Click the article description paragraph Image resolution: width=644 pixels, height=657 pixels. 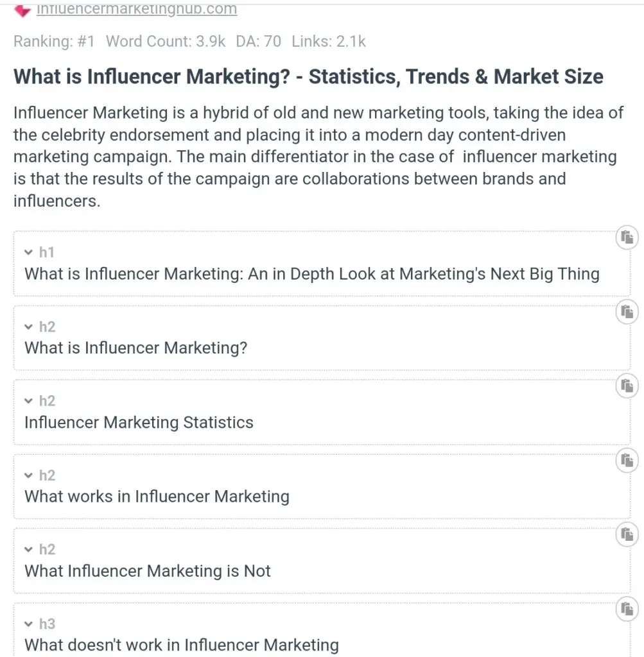click(x=318, y=157)
